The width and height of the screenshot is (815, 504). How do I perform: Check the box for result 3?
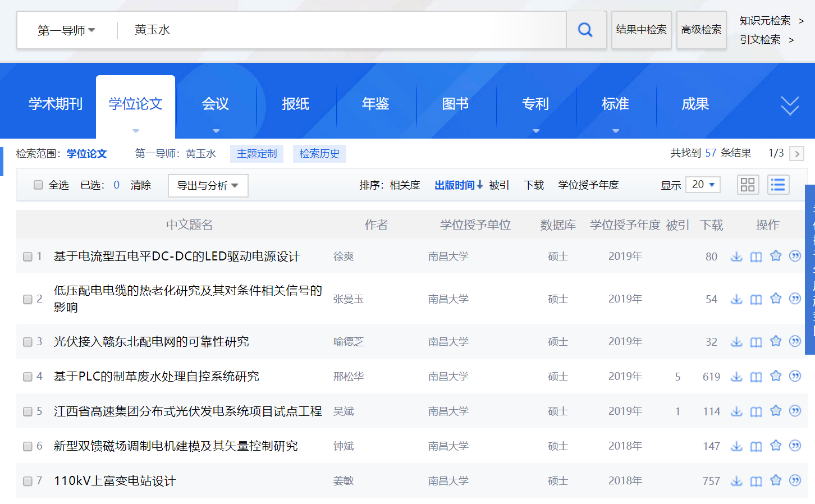click(28, 342)
